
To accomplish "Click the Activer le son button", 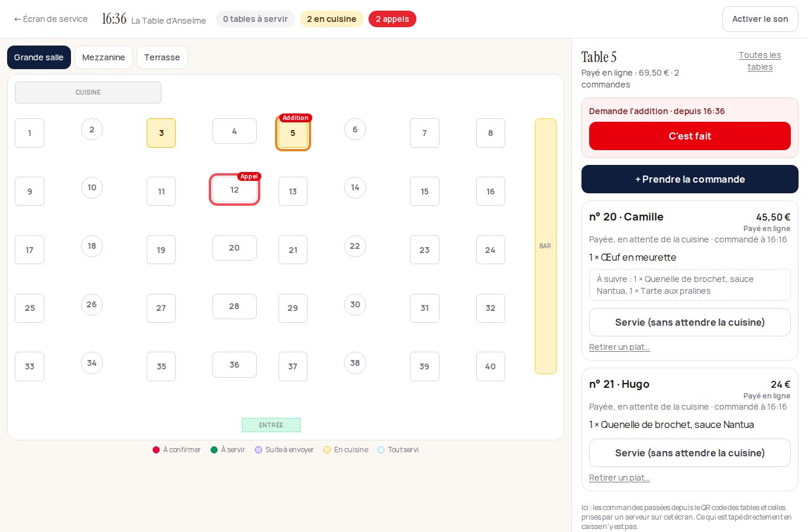I will [x=760, y=19].
